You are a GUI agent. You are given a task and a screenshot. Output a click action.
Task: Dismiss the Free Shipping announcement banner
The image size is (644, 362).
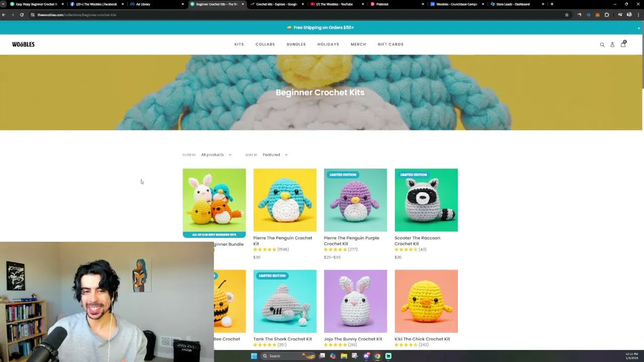639,28
